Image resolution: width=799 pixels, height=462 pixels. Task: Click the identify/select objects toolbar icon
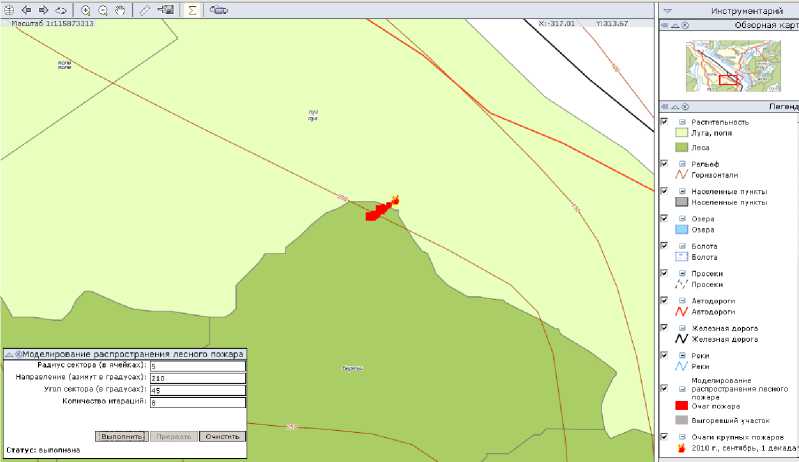166,10
